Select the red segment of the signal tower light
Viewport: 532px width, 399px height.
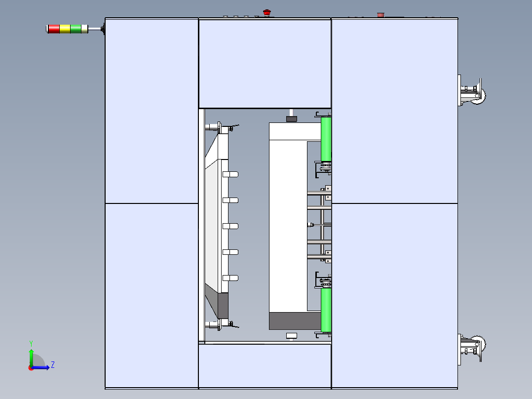(54, 29)
